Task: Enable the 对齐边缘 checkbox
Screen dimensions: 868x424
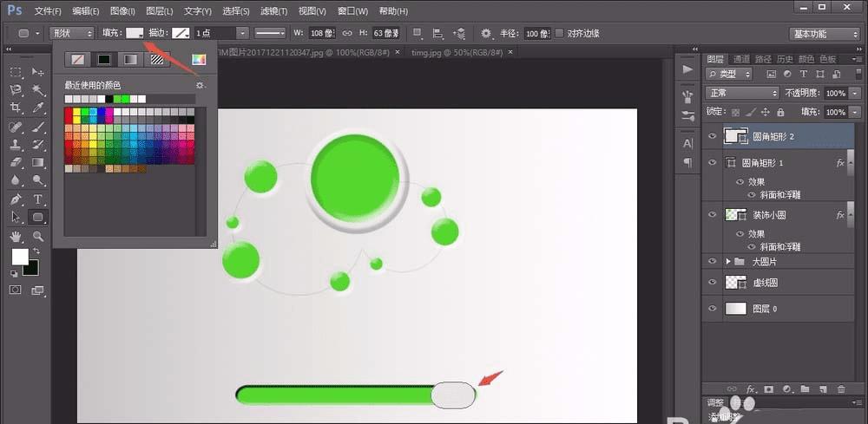Action: (x=559, y=33)
